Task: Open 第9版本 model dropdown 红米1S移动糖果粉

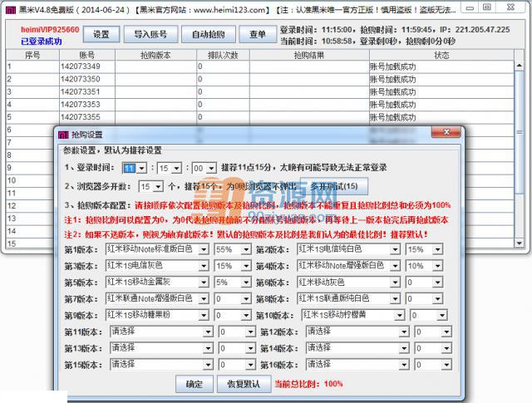Action: tap(157, 315)
